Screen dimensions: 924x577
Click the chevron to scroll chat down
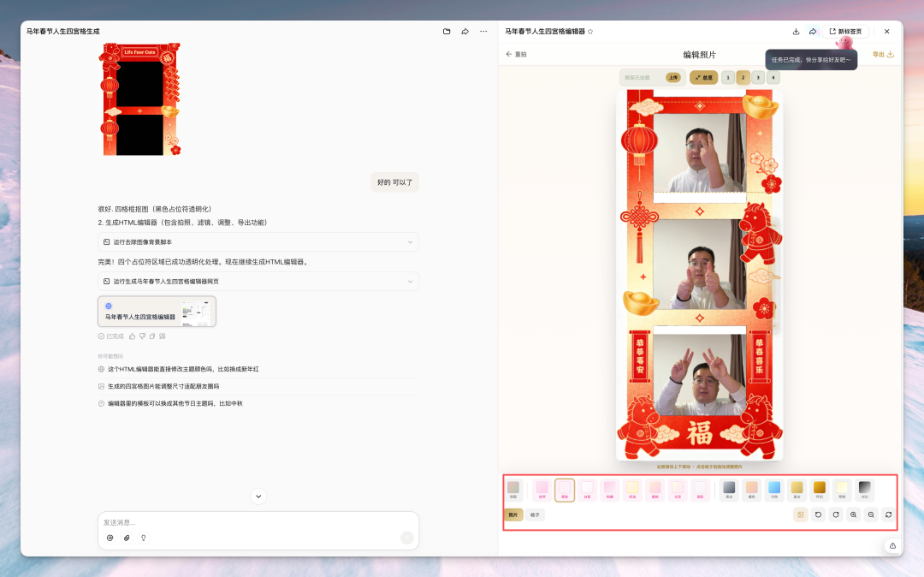[258, 496]
